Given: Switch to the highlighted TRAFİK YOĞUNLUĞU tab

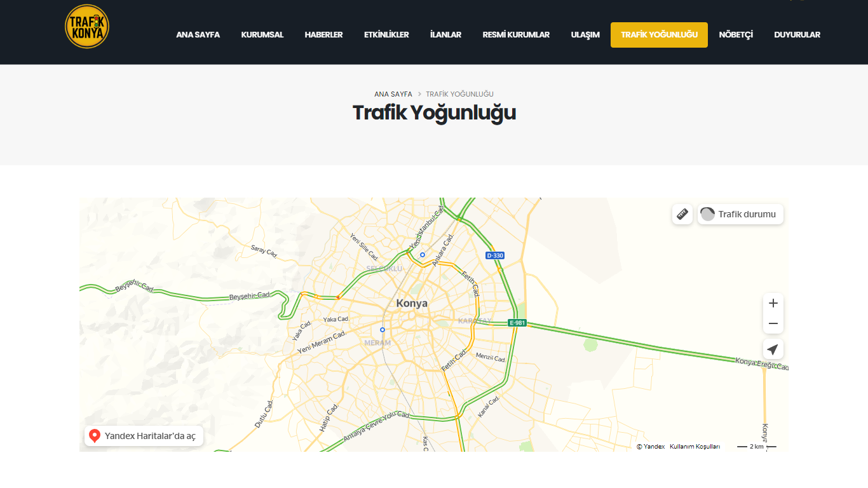Looking at the screenshot, I should click(659, 35).
